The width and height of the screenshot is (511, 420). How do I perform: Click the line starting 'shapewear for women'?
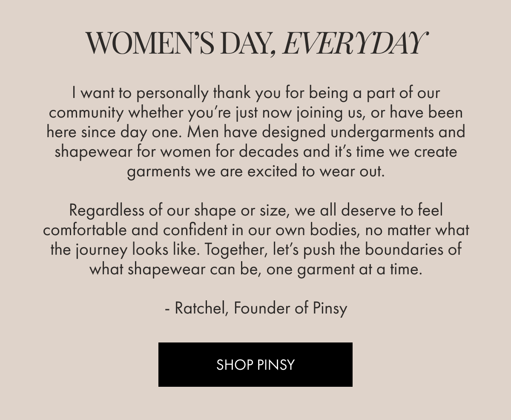click(x=255, y=152)
